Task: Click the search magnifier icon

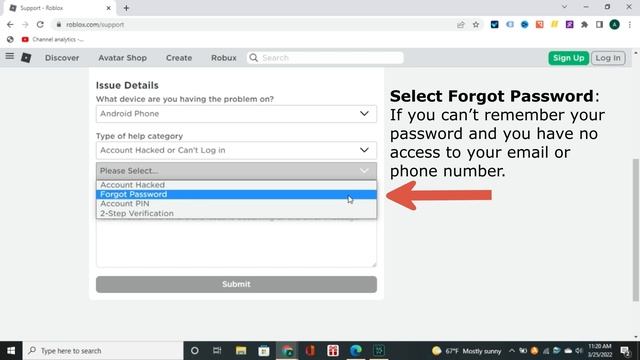Action: pos(253,58)
